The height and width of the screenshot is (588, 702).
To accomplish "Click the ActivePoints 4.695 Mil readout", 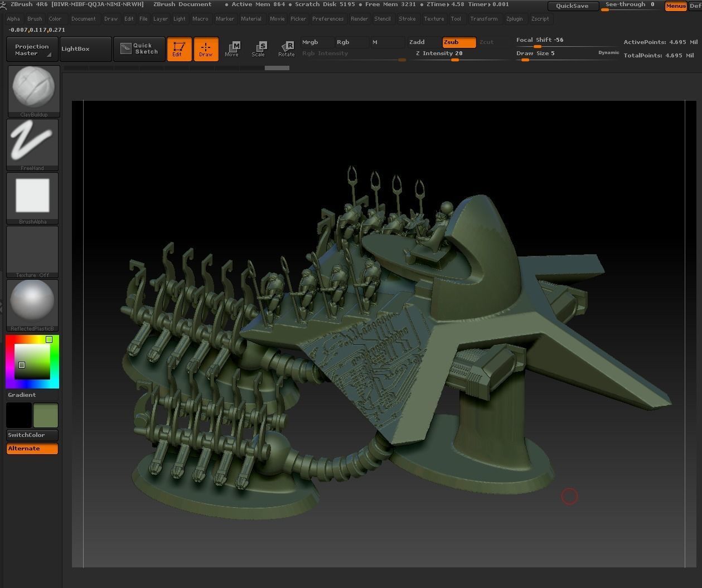I will pyautogui.click(x=660, y=42).
